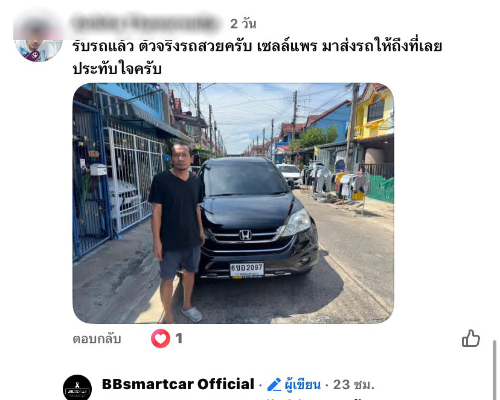Image resolution: width=500 pixels, height=400 pixels.
Task: Click the white car behind the Honda
Action: click(290, 174)
